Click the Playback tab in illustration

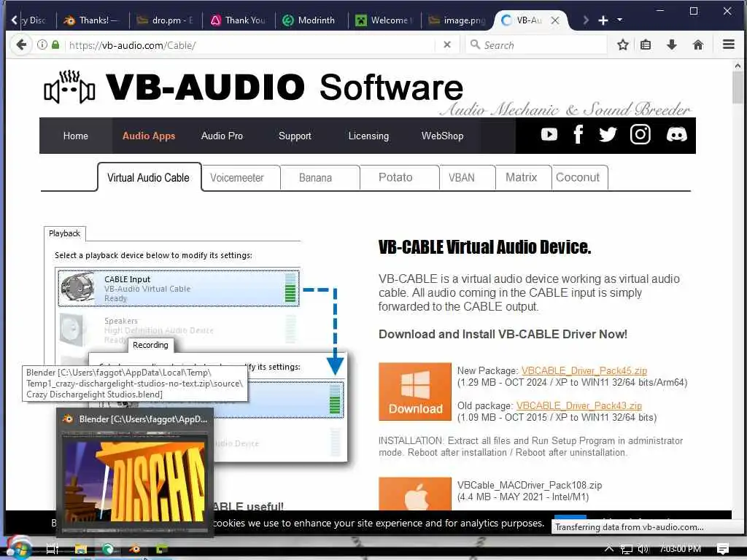tap(65, 233)
